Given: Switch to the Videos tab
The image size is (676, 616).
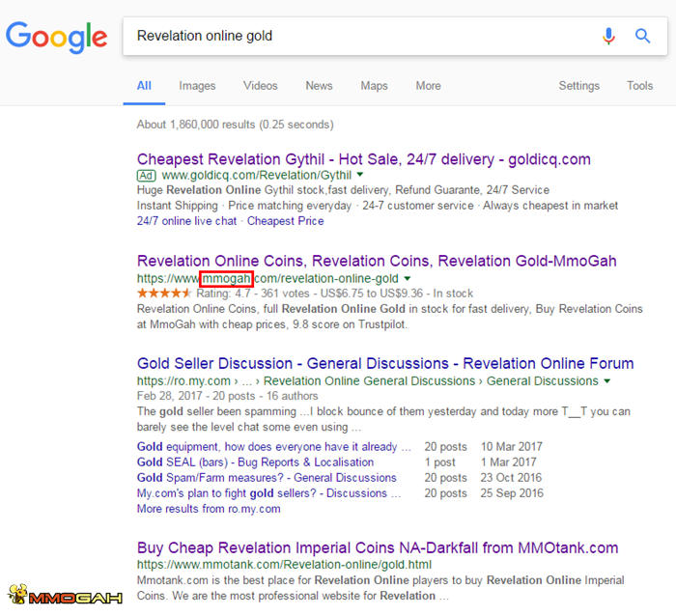Looking at the screenshot, I should point(261,86).
